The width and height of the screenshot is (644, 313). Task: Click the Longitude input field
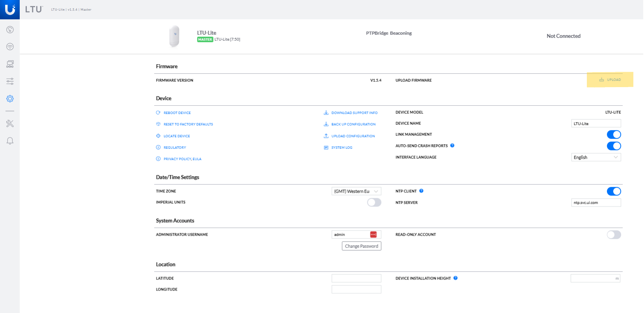click(356, 289)
